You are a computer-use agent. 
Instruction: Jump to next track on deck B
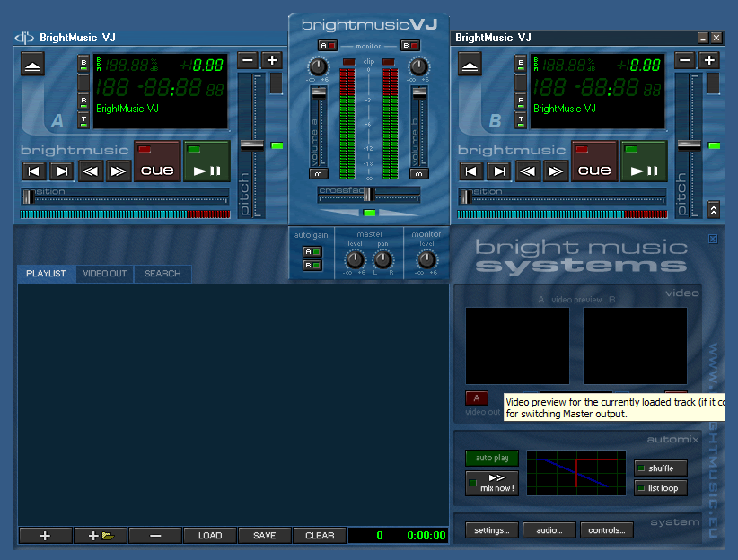tap(499, 171)
